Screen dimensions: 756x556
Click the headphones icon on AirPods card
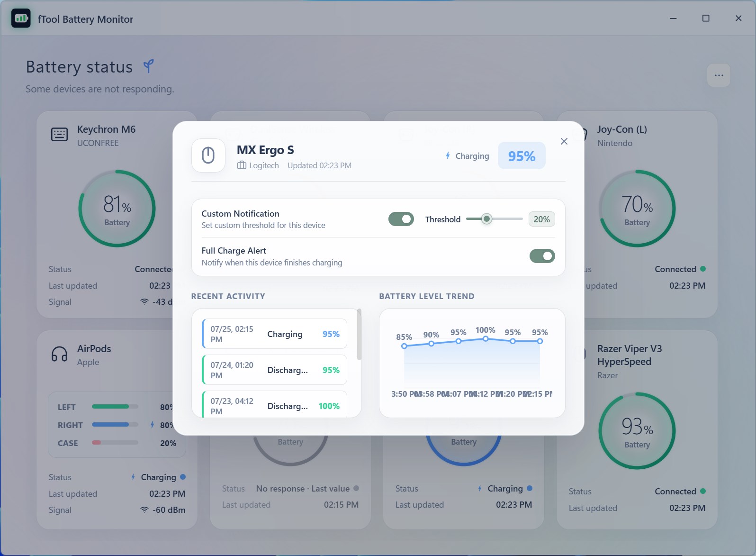pyautogui.click(x=59, y=354)
